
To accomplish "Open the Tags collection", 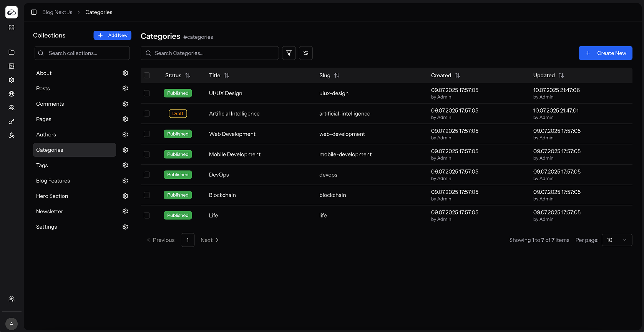I will (75, 165).
